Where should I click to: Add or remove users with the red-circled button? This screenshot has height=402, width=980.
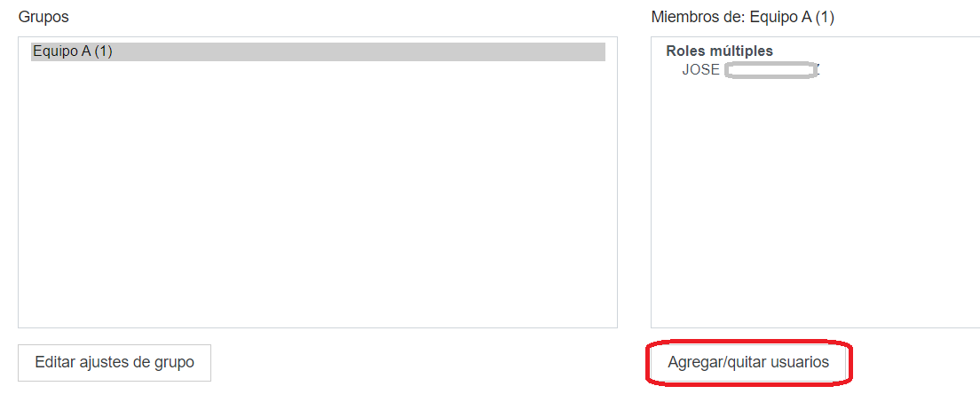[x=748, y=363]
